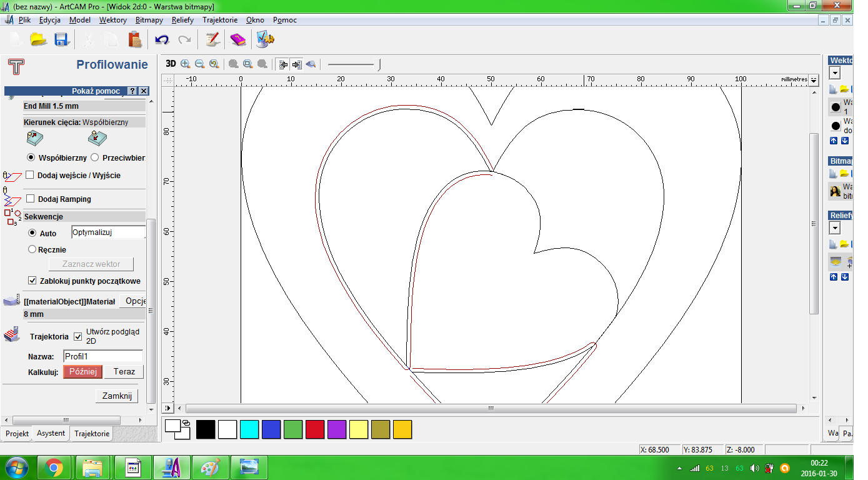
Task: Open the Trajektorie menu
Action: click(x=220, y=20)
